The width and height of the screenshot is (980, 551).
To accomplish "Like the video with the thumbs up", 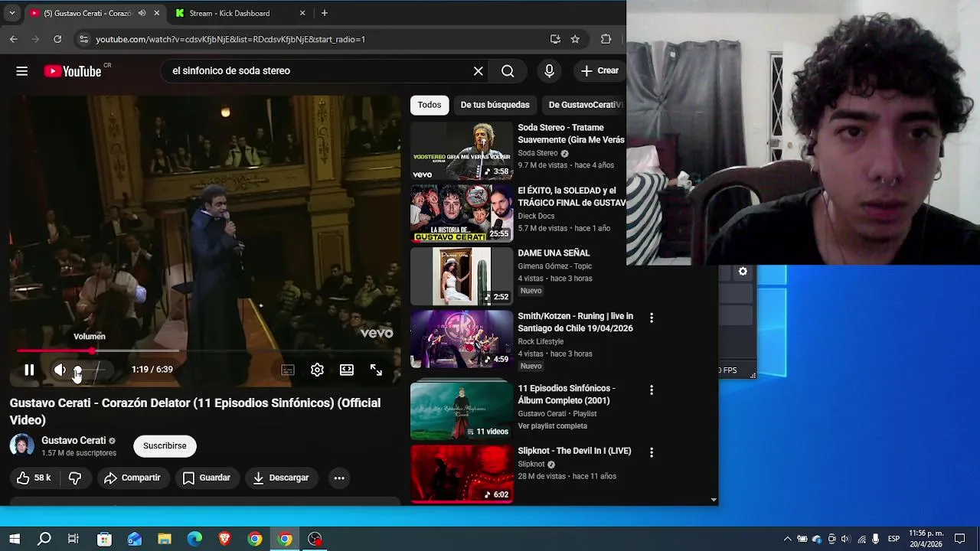I will 33,478.
